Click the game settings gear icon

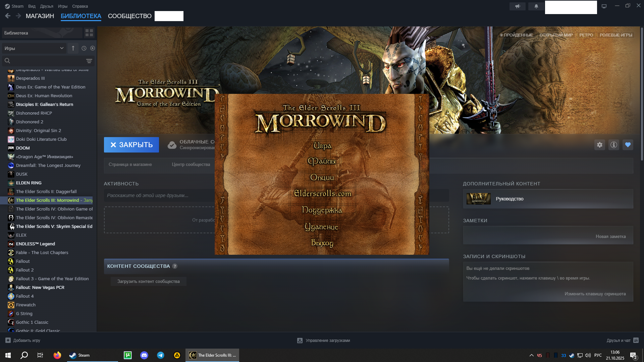599,145
